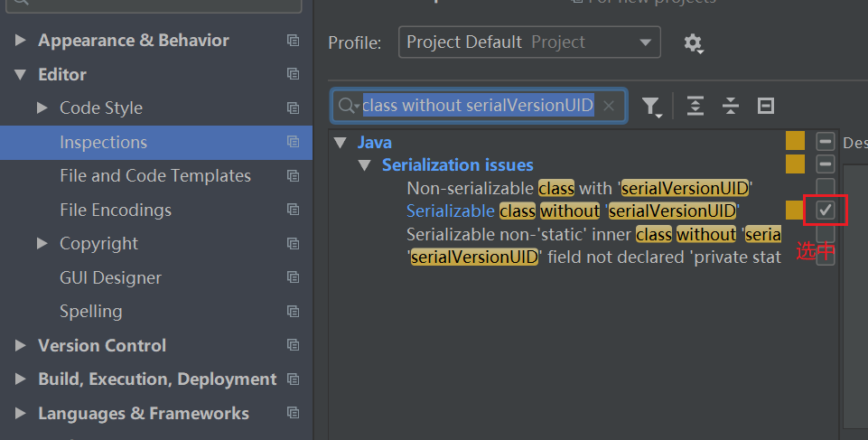868x440 pixels.
Task: Click the copy icon next to Inspections
Action: tap(293, 142)
